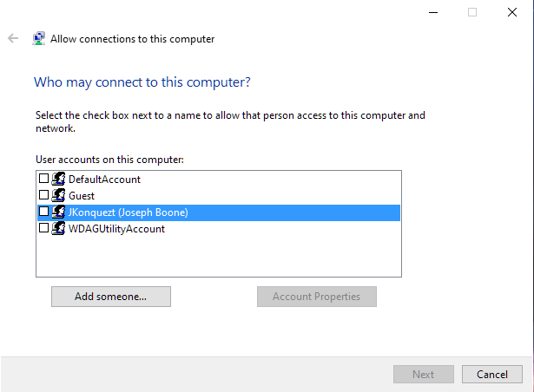
Task: Tick the JKonquezt (Joseph Boone) checkbox
Action: click(44, 212)
